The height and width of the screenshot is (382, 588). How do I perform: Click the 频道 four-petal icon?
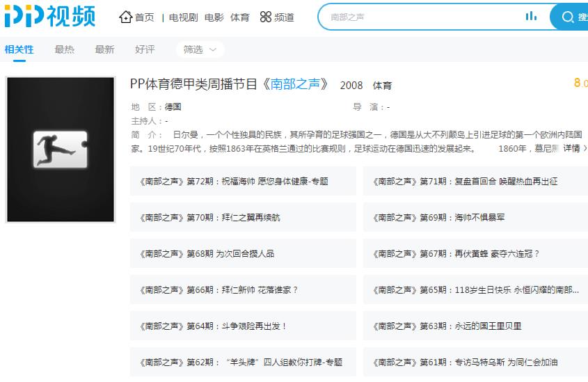(x=266, y=17)
